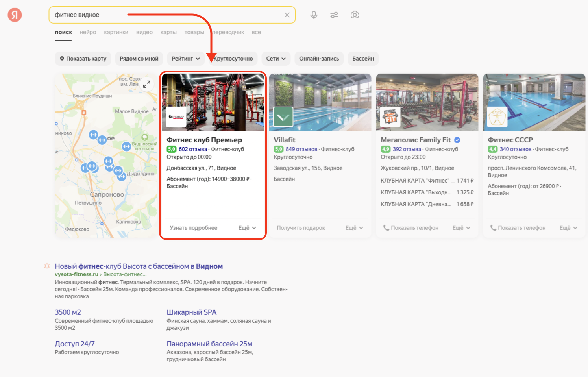Click Показать карту button

click(83, 59)
